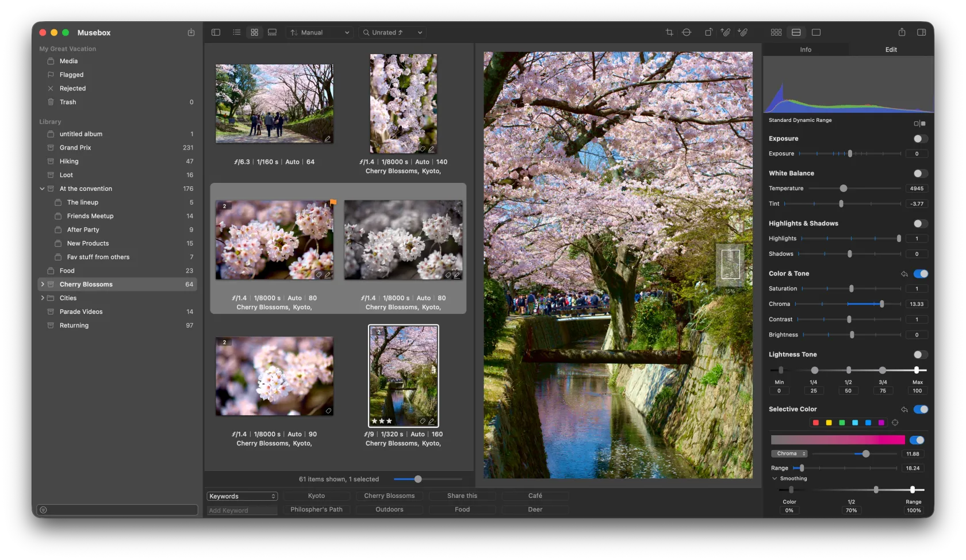Turn on Highlights & Shadows switch
The width and height of the screenshot is (966, 560).
point(921,224)
